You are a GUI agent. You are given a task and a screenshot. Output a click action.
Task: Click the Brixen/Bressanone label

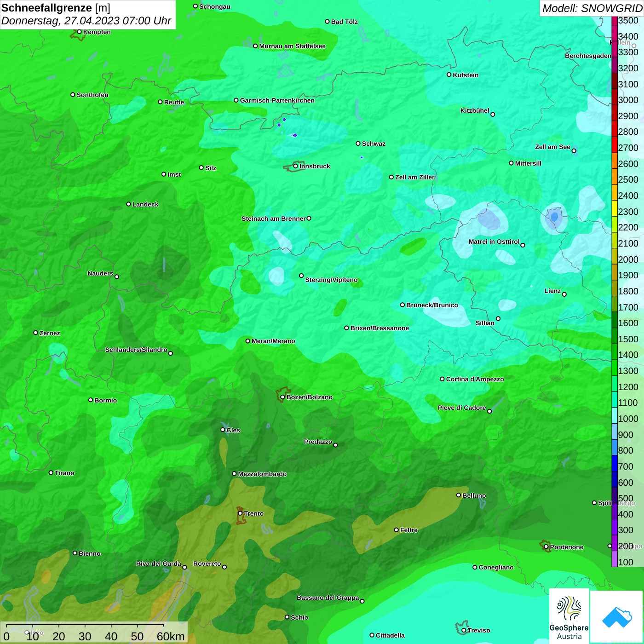coord(379,328)
